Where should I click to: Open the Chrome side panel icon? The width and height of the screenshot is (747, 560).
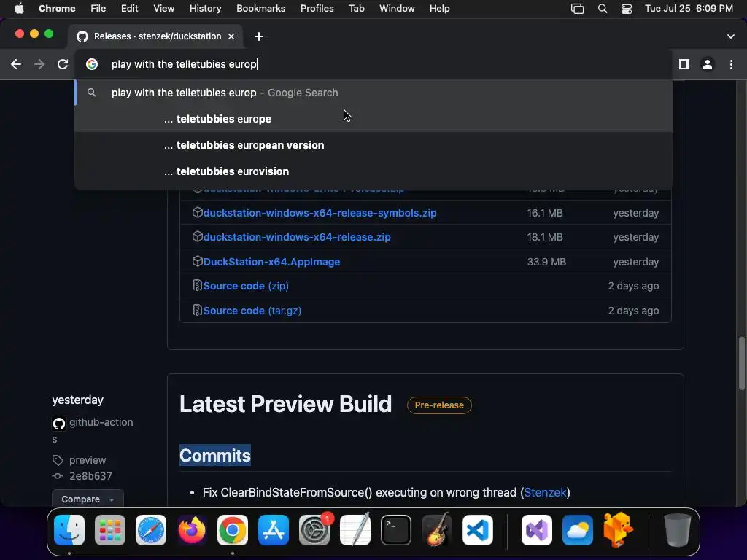(684, 64)
